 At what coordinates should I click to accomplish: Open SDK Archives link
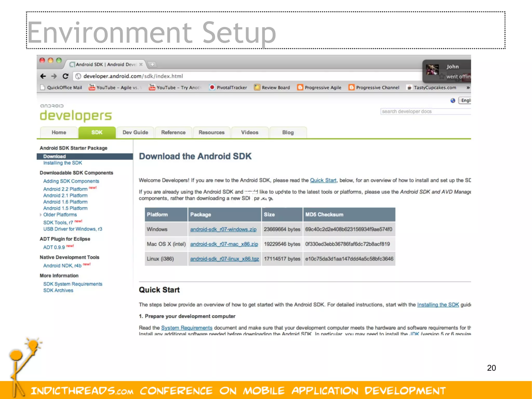(58, 291)
